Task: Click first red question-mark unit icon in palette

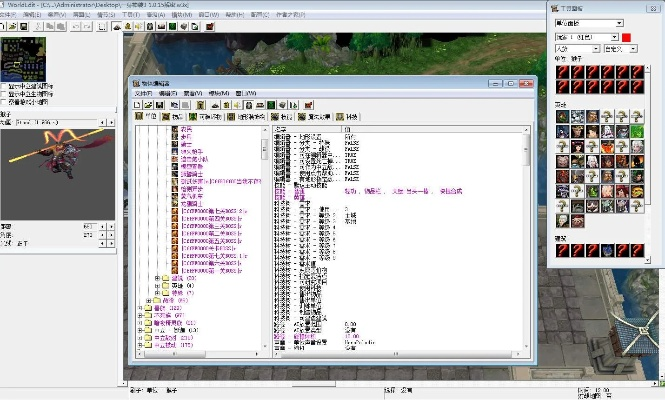Action: 560,72
